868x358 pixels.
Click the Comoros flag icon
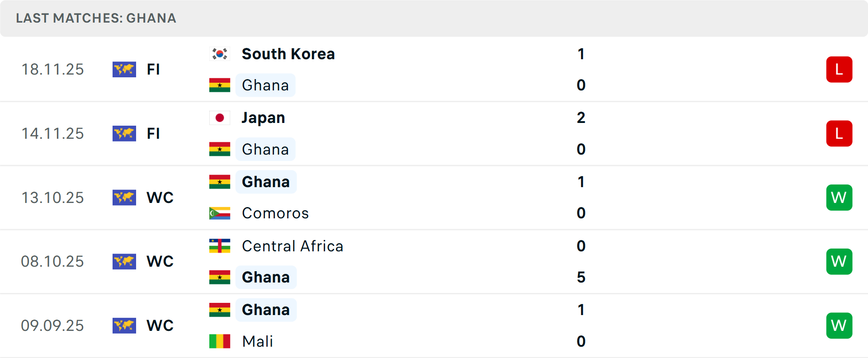point(219,213)
